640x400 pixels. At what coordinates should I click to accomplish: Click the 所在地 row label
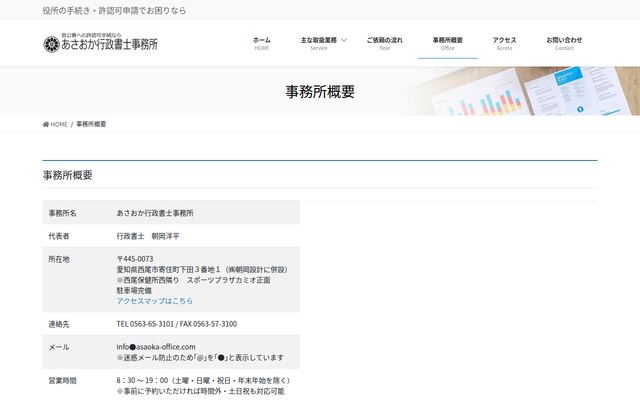coord(59,259)
